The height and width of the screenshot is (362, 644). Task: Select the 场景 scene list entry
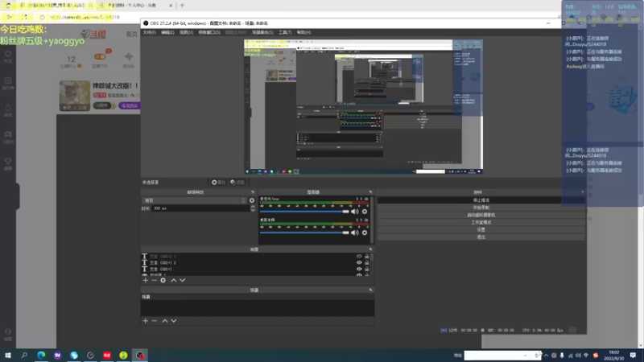(257, 297)
